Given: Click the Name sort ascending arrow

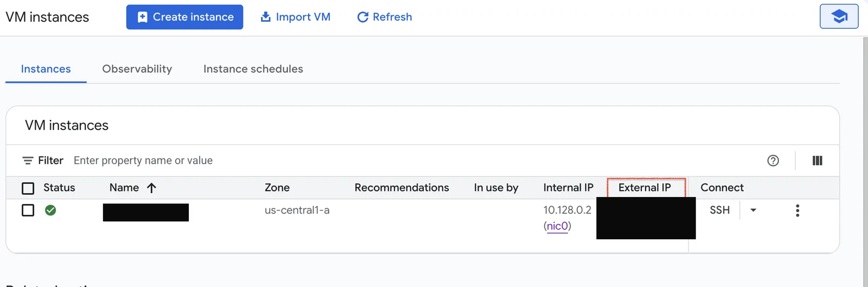Looking at the screenshot, I should pyautogui.click(x=151, y=188).
